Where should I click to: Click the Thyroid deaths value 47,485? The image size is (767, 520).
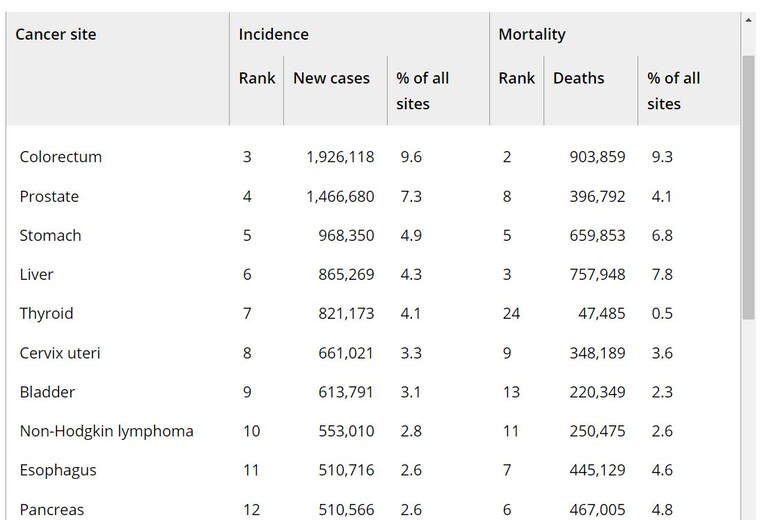click(x=602, y=314)
